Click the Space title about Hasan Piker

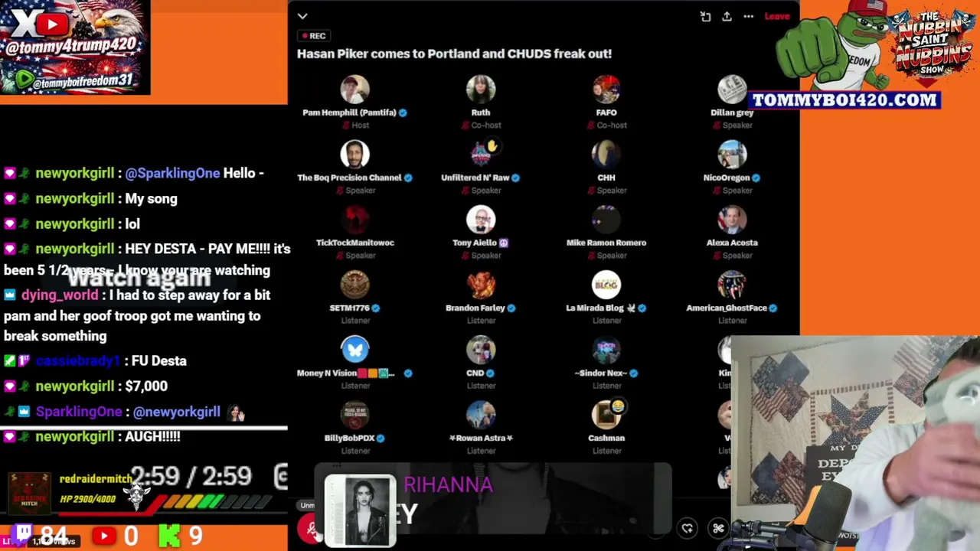pos(454,54)
